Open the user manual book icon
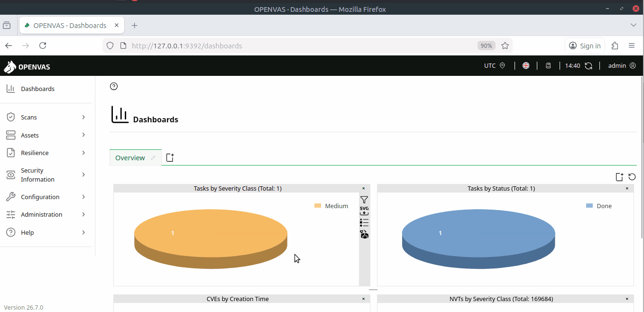This screenshot has width=644, height=312. pos(548,66)
